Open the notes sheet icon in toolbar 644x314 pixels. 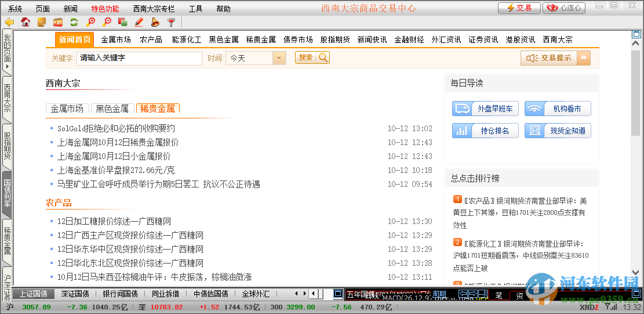pyautogui.click(x=42, y=22)
